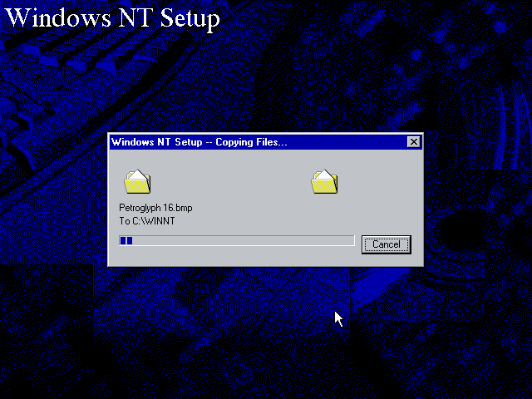Click the right end of progress bar
This screenshot has height=399, width=532.
tap(349, 241)
